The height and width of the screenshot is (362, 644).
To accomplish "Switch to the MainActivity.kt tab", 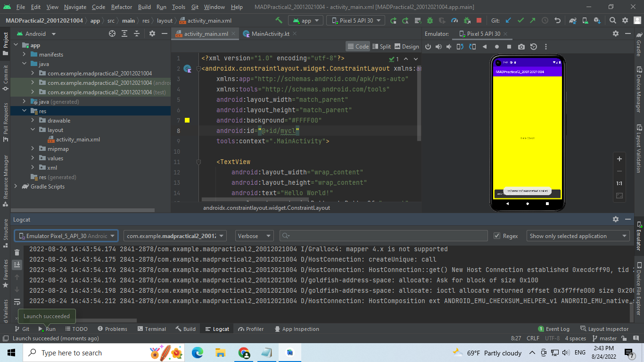I will click(x=270, y=34).
